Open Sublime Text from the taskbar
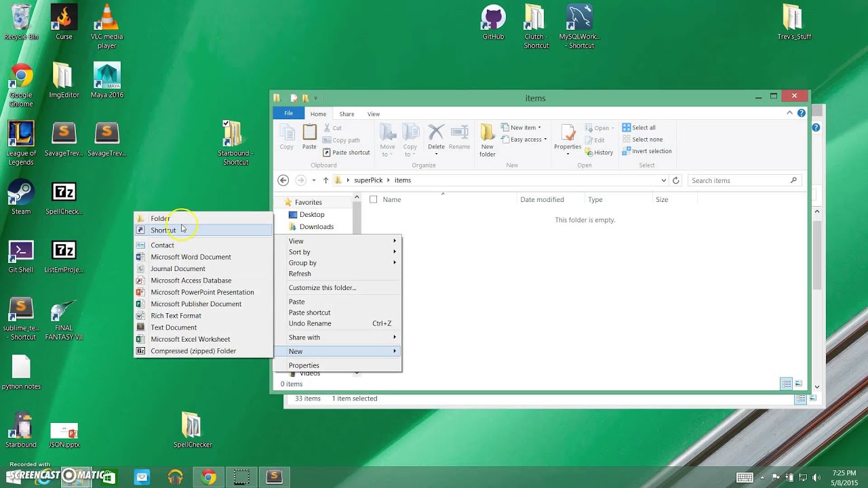Image resolution: width=868 pixels, height=488 pixels. click(274, 476)
